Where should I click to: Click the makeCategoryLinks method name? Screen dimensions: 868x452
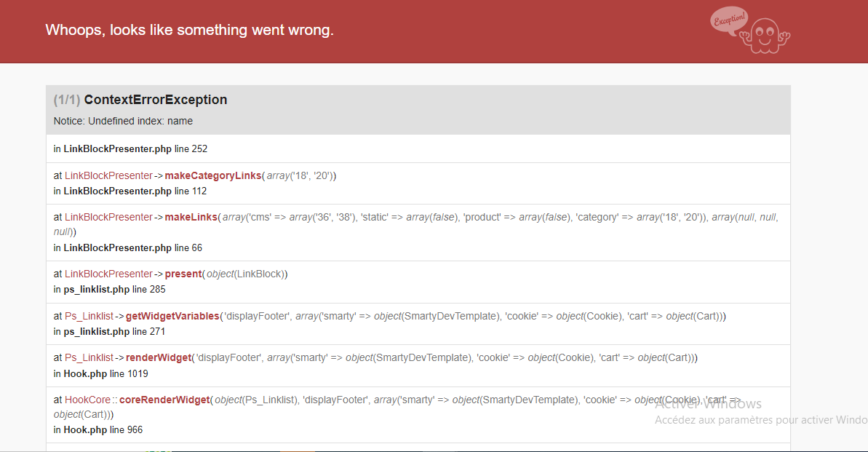[x=213, y=175]
